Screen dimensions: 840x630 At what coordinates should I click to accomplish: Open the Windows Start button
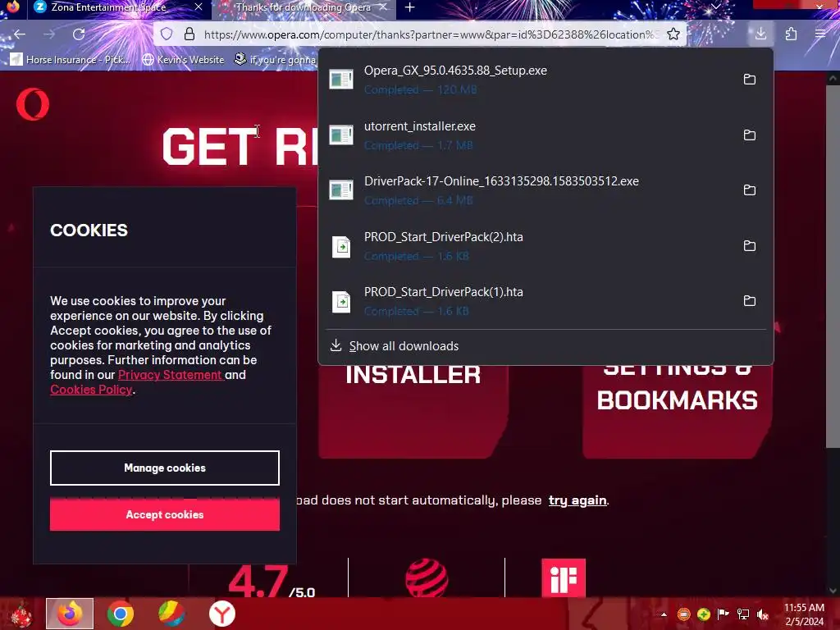[21, 614]
